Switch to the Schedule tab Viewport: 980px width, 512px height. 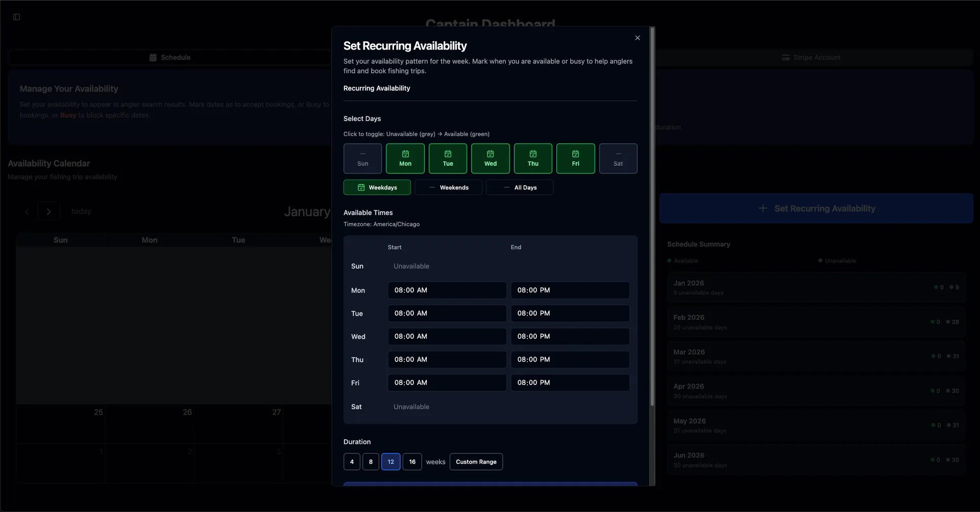point(170,57)
